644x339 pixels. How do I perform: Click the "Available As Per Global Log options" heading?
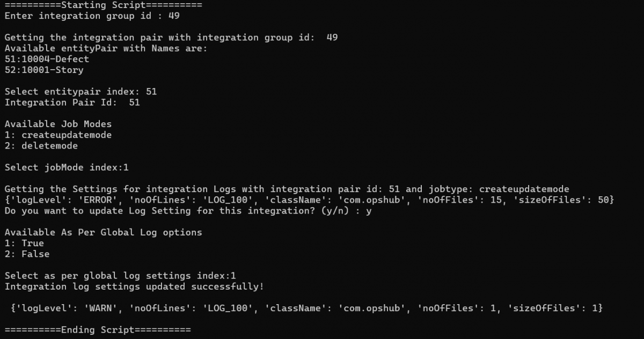[103, 232]
